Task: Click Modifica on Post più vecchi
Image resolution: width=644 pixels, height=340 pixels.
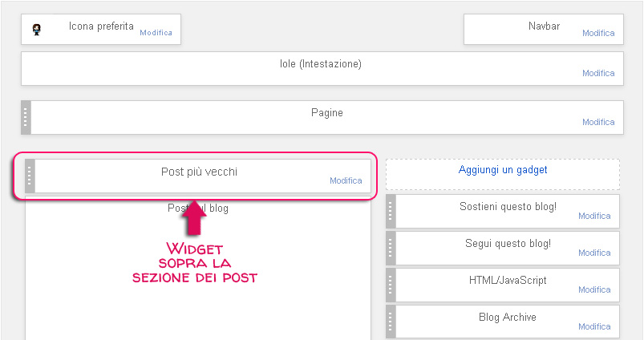Action: 346,180
